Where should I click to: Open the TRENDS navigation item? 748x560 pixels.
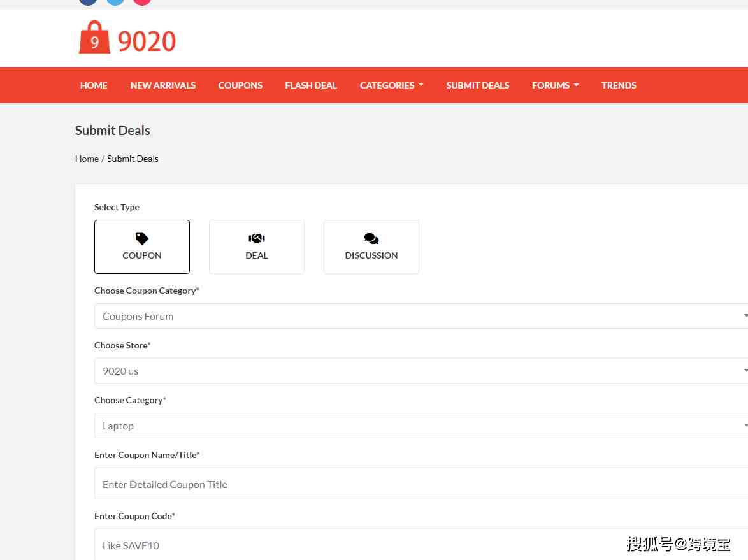pyautogui.click(x=619, y=85)
